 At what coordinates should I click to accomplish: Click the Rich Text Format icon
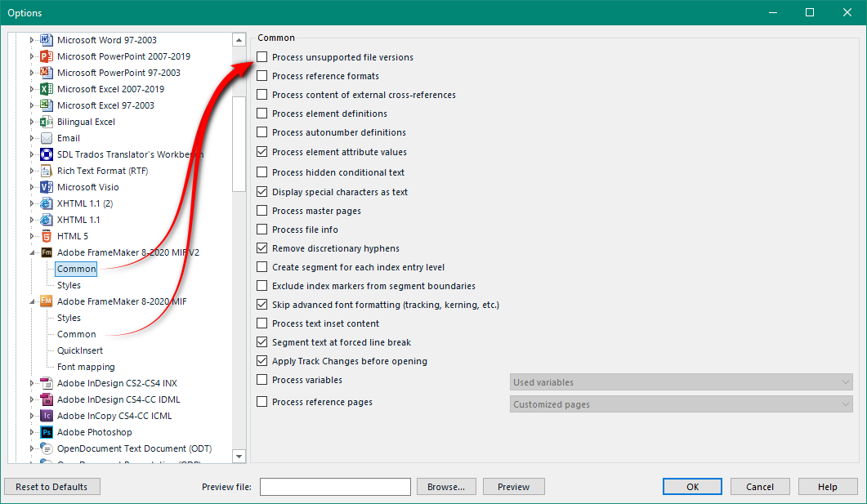(47, 171)
